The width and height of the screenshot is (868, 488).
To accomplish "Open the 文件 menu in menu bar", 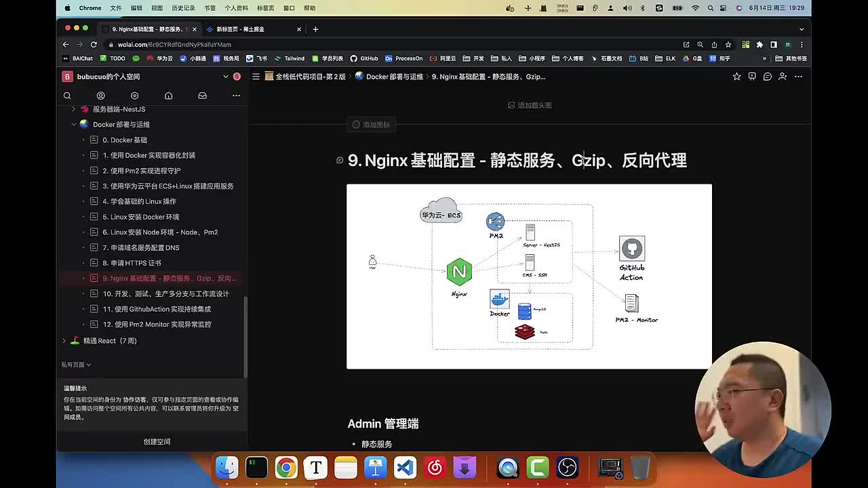I will (x=116, y=8).
